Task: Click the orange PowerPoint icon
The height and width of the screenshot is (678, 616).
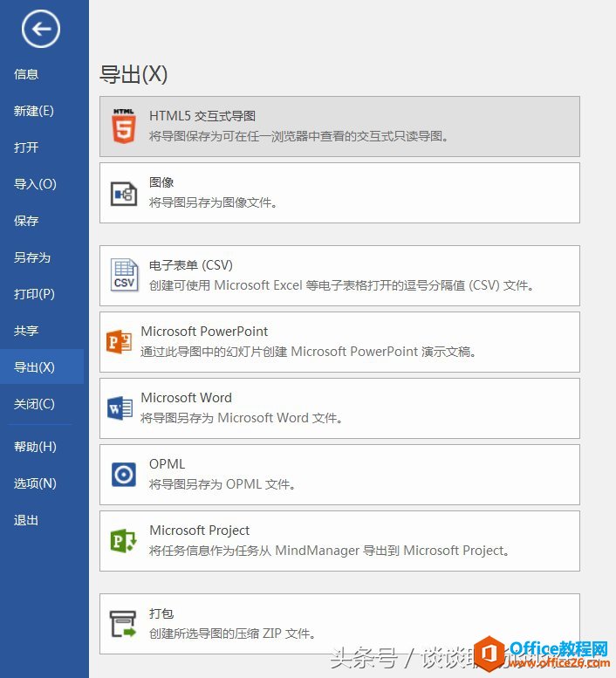Action: tap(119, 341)
